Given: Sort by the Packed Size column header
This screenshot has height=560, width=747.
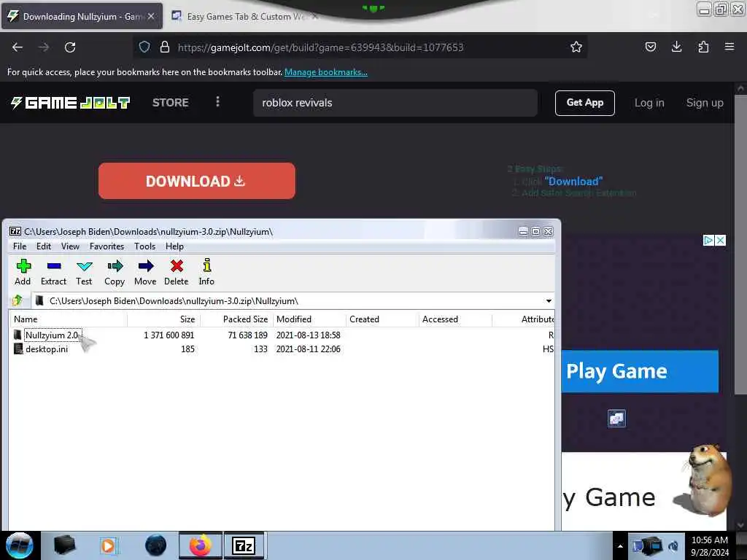Looking at the screenshot, I should click(236, 319).
